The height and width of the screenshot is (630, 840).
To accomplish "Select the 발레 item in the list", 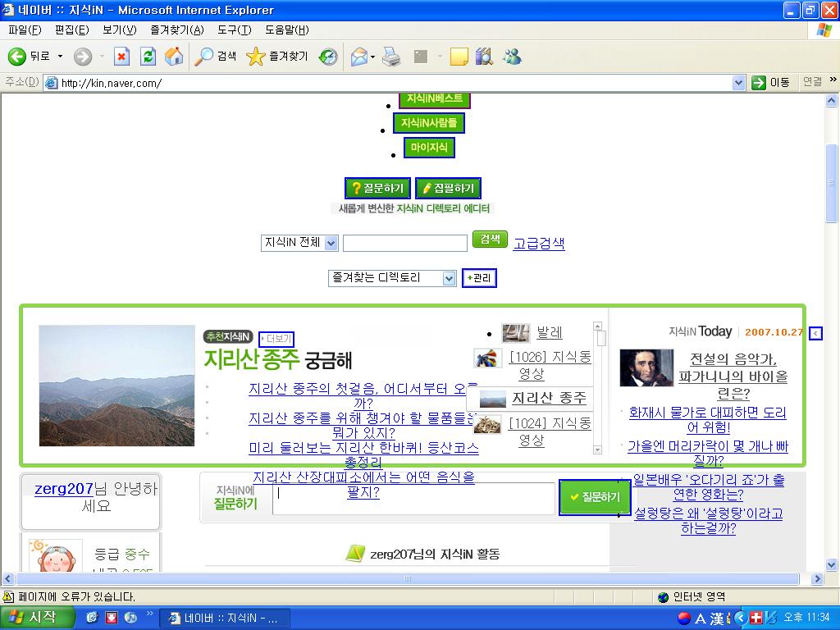I will tap(550, 333).
